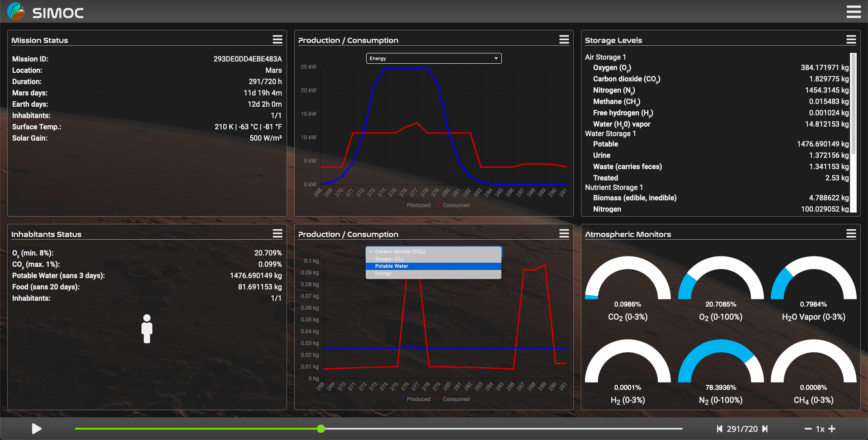Screen dimensions: 868x440
Task: Decrease playback speed with minus button
Action: 808,429
